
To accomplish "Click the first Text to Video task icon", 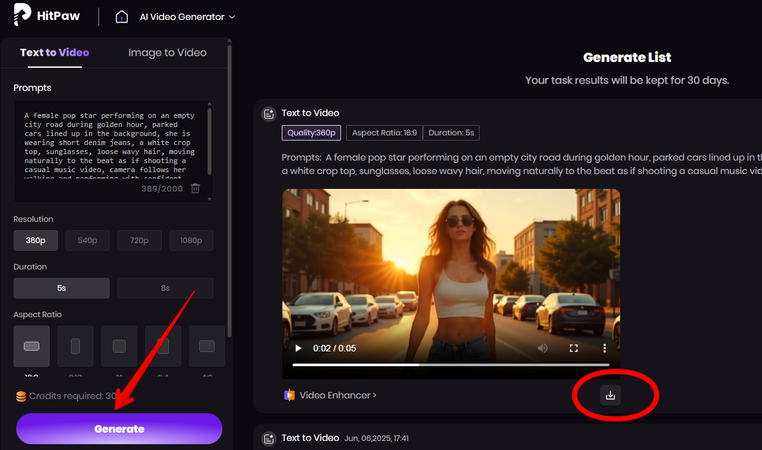I will coord(269,114).
